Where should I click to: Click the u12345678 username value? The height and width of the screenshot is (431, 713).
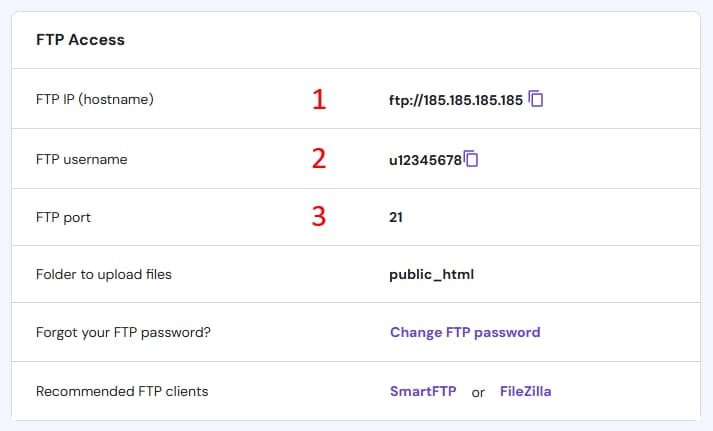coord(426,160)
